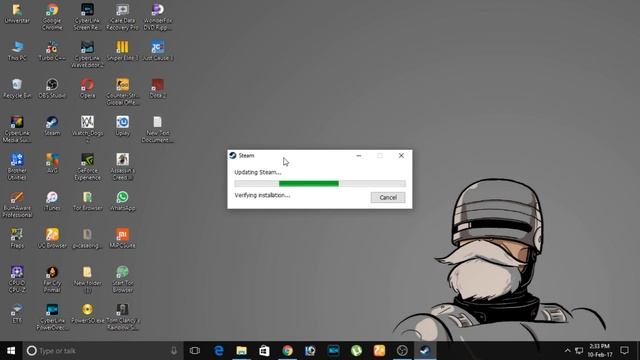This screenshot has height=360, width=640.
Task: Open Turbo C++ desktop shortcut
Action: pos(52,51)
